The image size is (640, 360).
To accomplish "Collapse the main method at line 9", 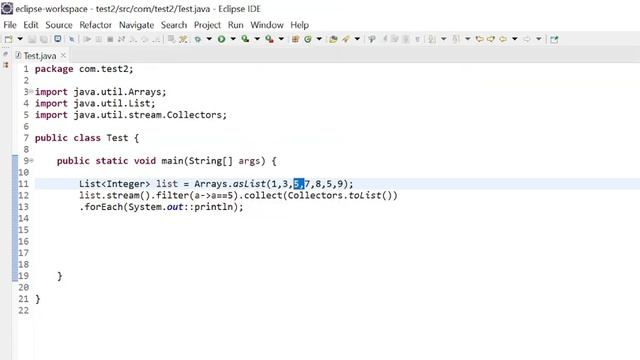I will [31, 160].
